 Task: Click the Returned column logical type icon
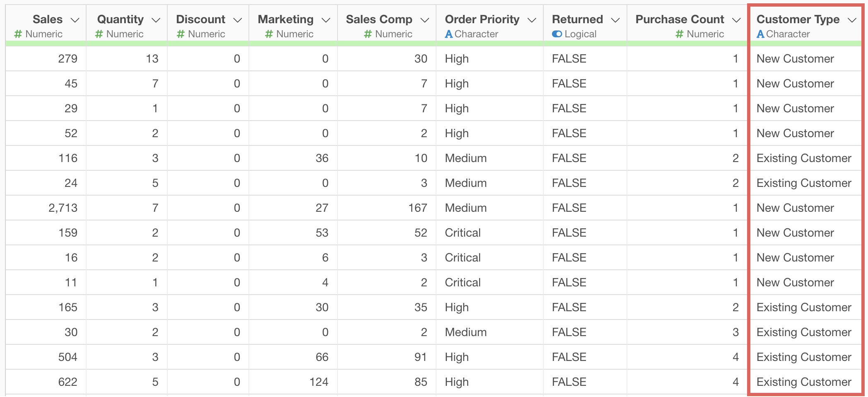click(557, 34)
